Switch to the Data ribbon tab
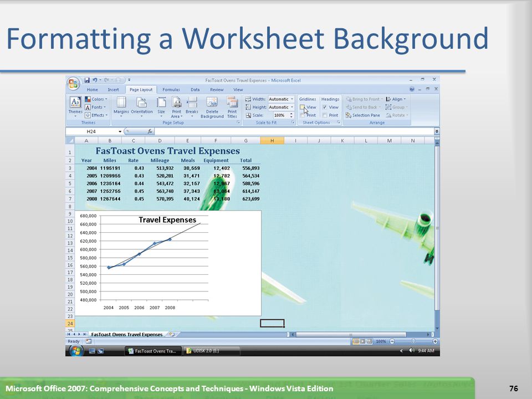 click(195, 90)
